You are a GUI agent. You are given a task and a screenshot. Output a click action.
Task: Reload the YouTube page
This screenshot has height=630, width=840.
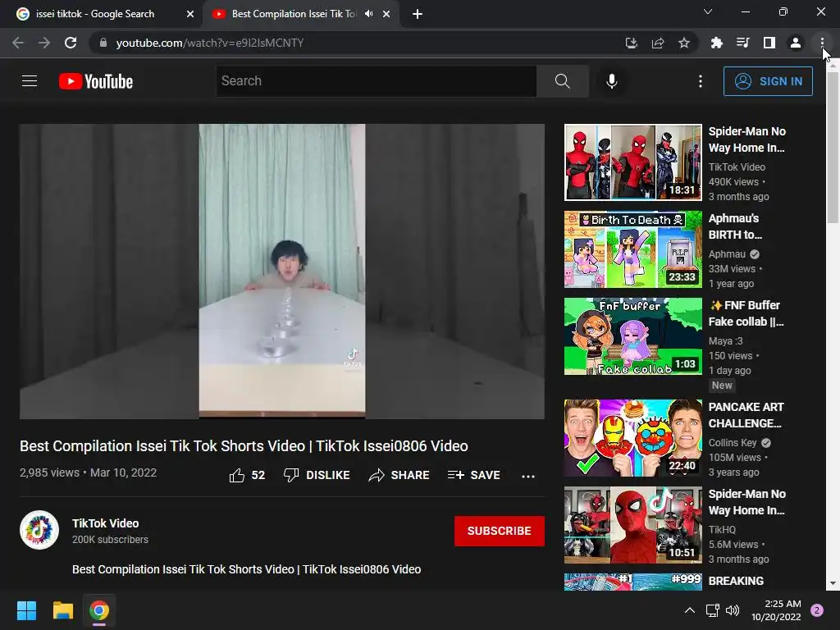tap(71, 43)
